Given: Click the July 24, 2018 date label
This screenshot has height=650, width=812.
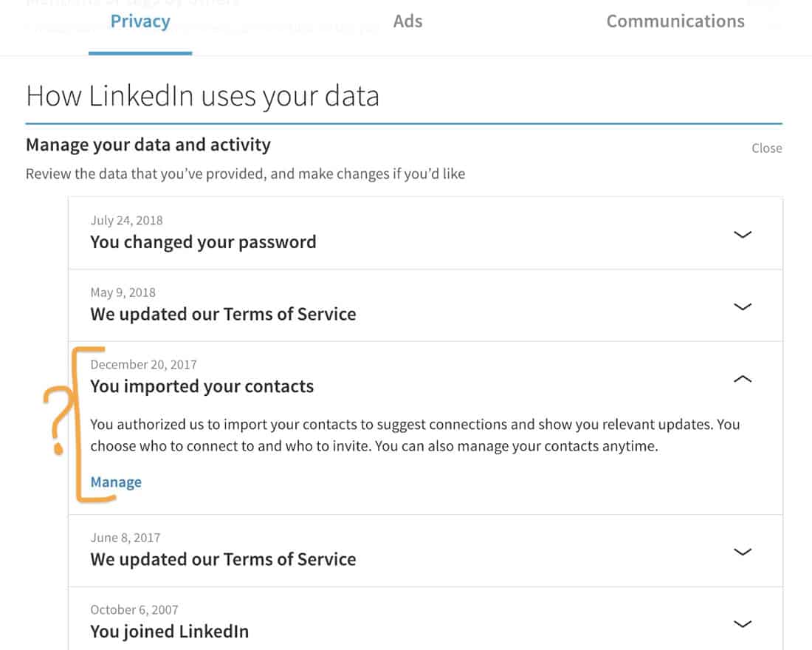Looking at the screenshot, I should 126,220.
